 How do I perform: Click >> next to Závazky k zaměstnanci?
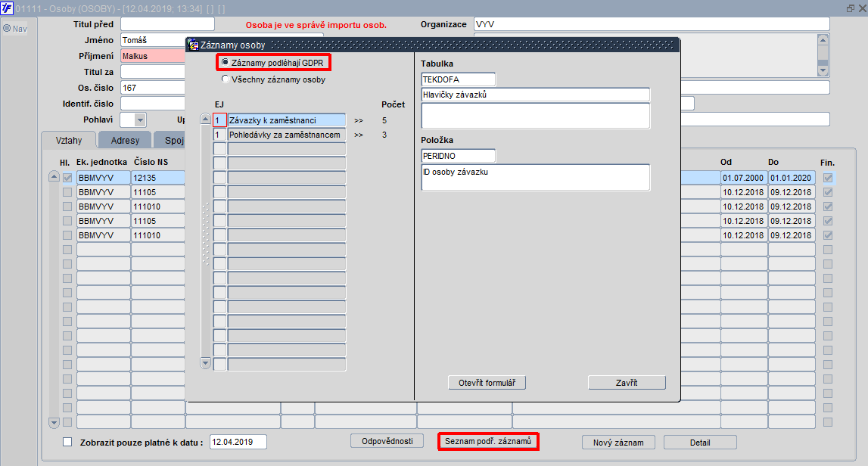tap(359, 120)
